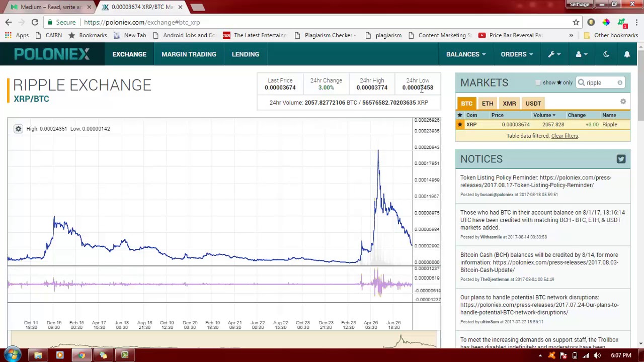This screenshot has width=644, height=362.
Task: Open the notifications bell
Action: coord(627,54)
